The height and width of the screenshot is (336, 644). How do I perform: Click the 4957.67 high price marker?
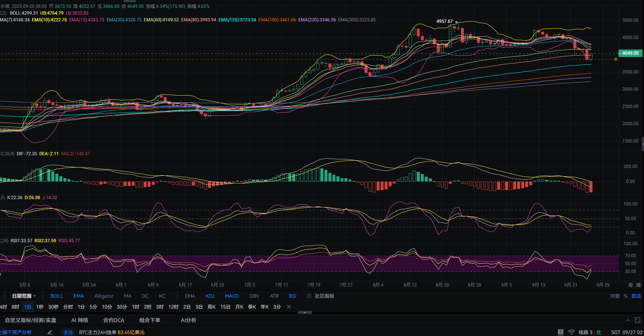tap(445, 21)
